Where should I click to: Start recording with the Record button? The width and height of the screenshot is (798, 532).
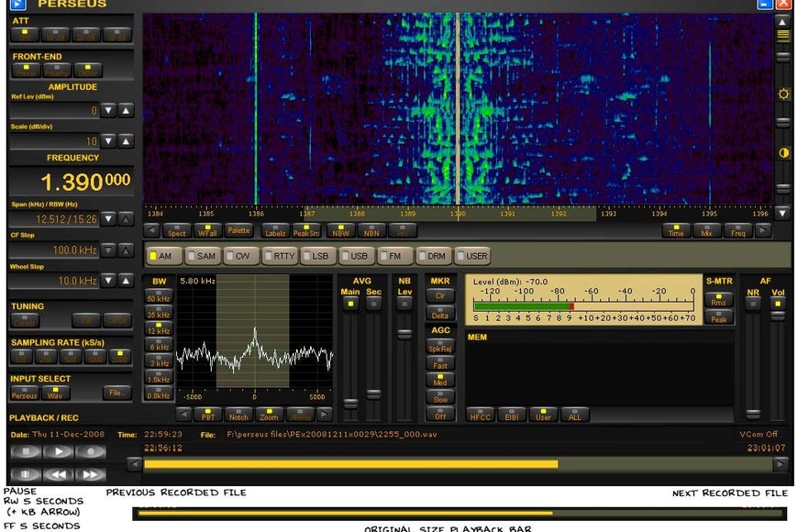pos(90,451)
